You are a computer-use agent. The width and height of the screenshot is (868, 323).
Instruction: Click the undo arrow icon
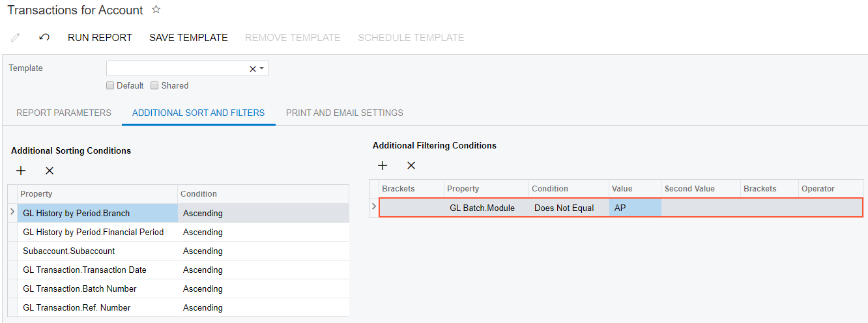tap(44, 38)
